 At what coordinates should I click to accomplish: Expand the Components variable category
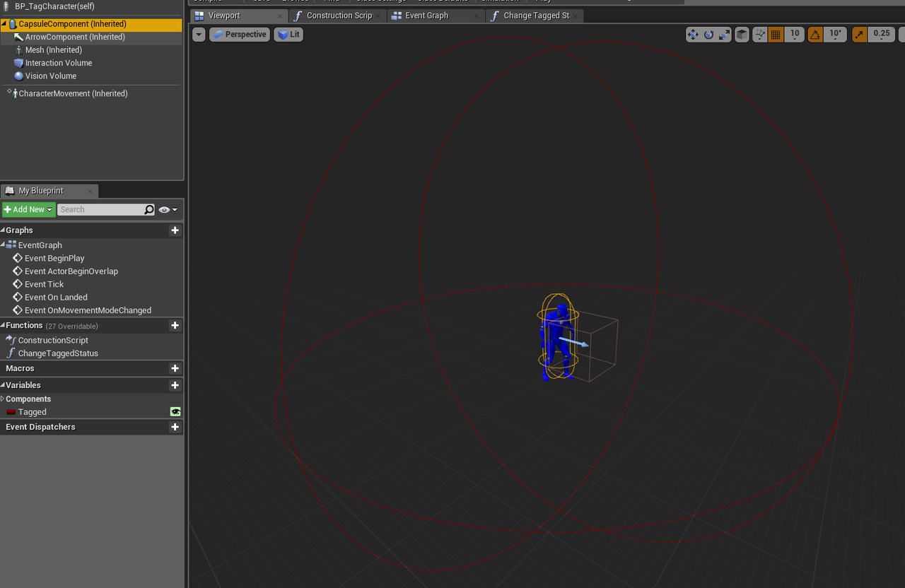click(3, 399)
